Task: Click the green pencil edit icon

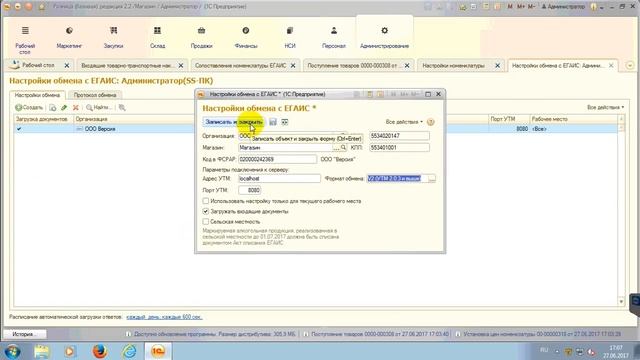Action: tap(64, 108)
